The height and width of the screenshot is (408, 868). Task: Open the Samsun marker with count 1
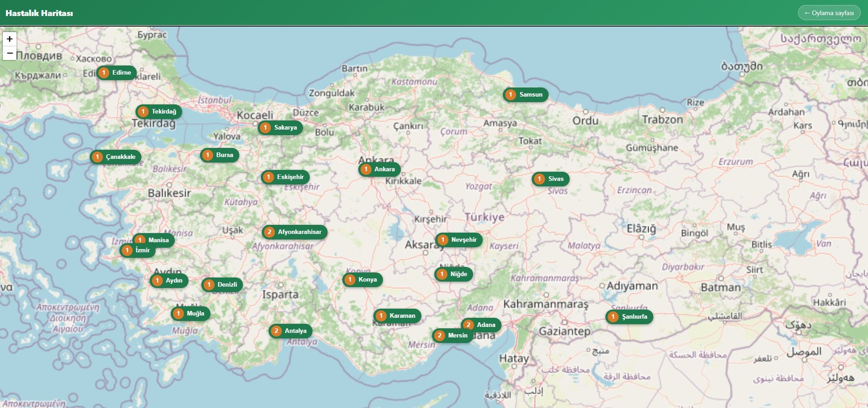(525, 94)
